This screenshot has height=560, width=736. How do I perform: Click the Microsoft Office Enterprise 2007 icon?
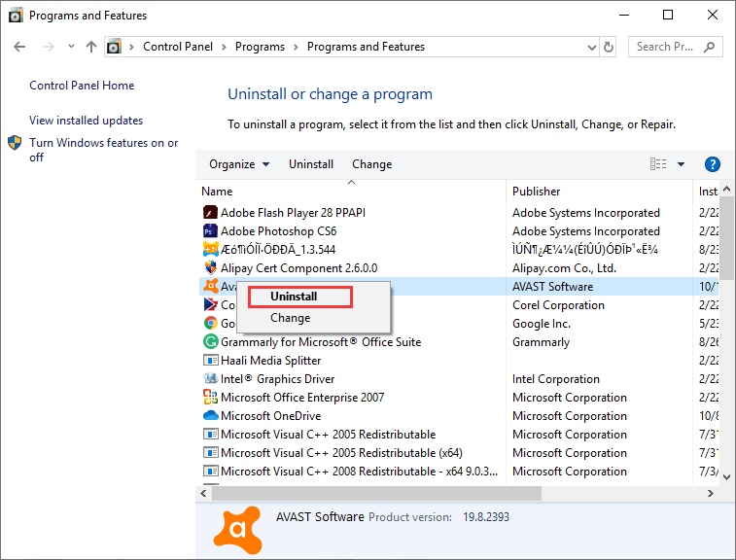click(x=210, y=397)
